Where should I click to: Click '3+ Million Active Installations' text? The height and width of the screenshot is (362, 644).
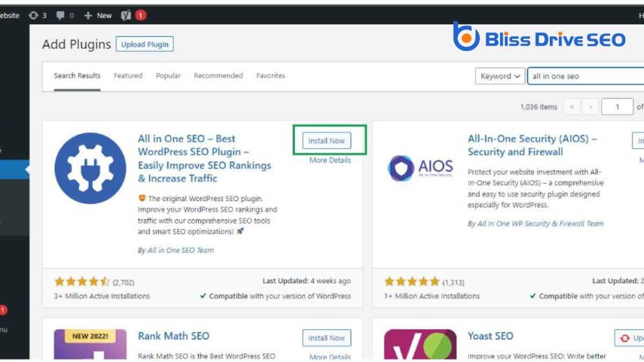(x=102, y=296)
